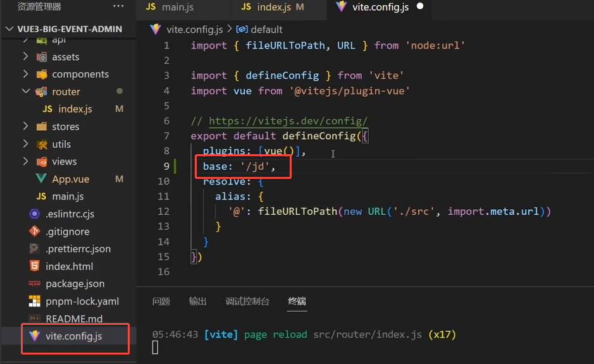Viewport: 594px width, 364px height.
Task: Click defineConfig on the export default line
Action: click(x=319, y=136)
